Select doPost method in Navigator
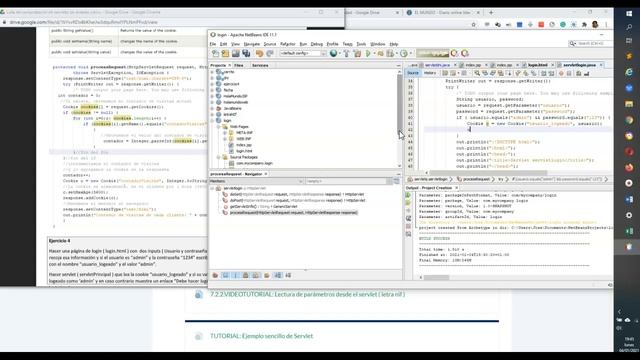 point(297,200)
